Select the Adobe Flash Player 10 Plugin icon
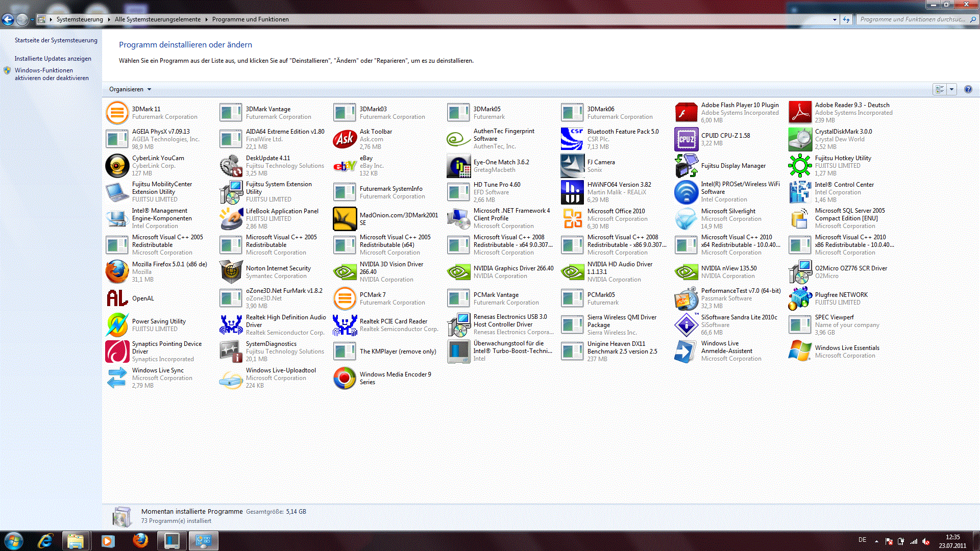 pos(686,113)
